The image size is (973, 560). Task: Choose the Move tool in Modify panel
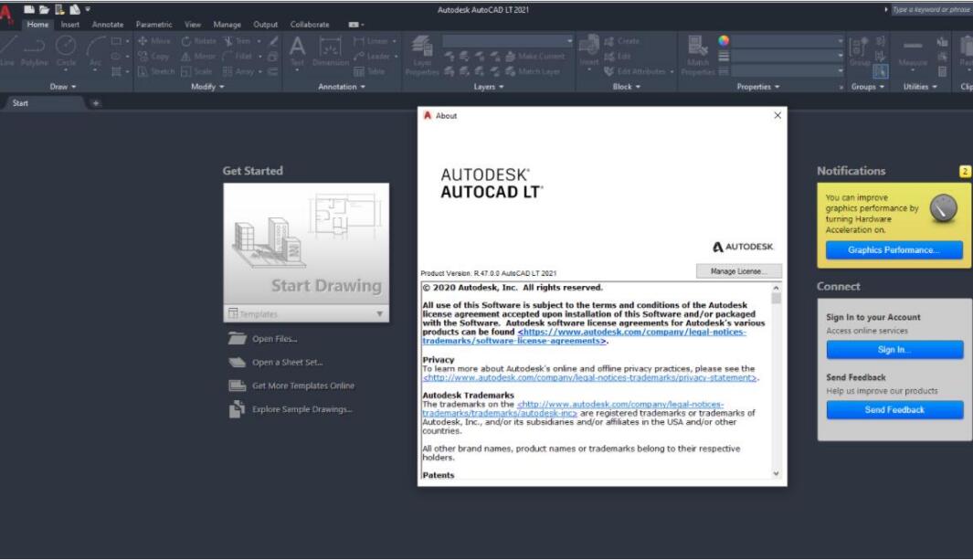153,41
